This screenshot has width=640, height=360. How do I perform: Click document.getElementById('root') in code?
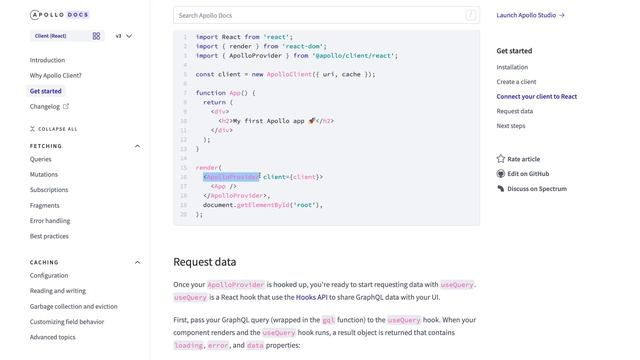[x=262, y=205]
